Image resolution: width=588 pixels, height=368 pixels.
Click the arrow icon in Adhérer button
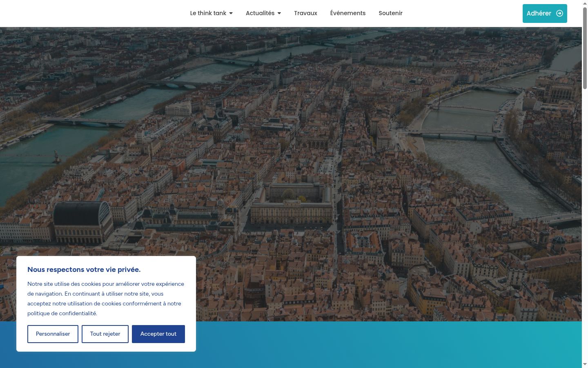point(559,13)
